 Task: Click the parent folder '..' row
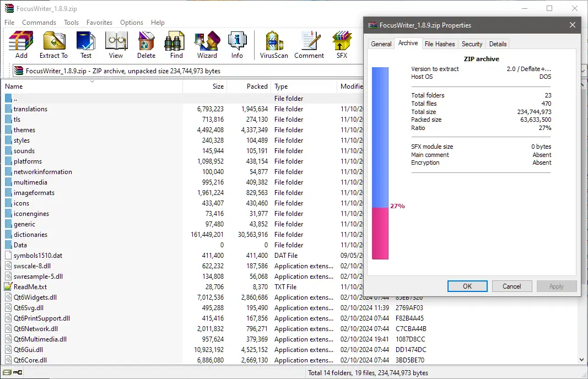182,99
